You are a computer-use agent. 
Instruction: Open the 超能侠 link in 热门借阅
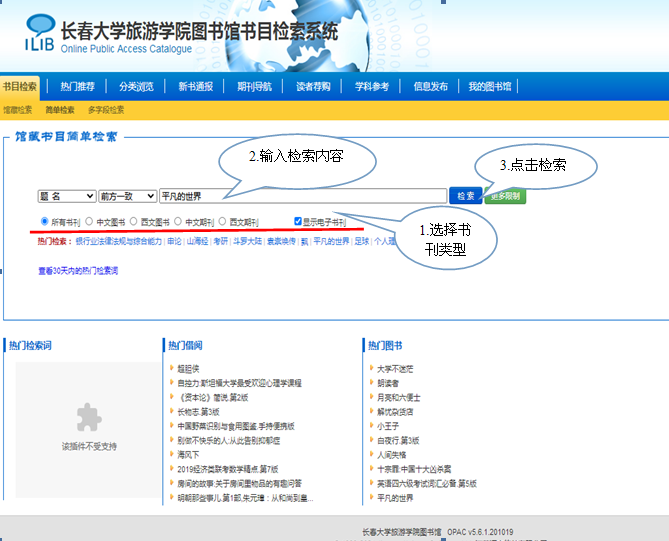pyautogui.click(x=187, y=369)
